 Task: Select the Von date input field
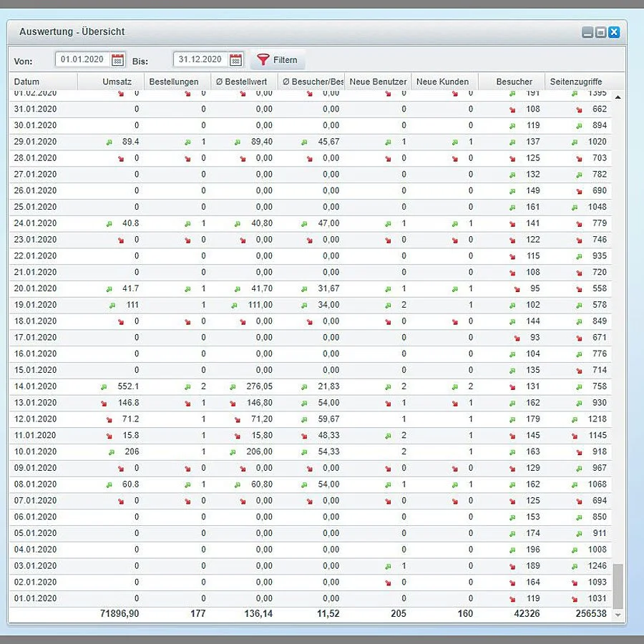click(x=82, y=59)
